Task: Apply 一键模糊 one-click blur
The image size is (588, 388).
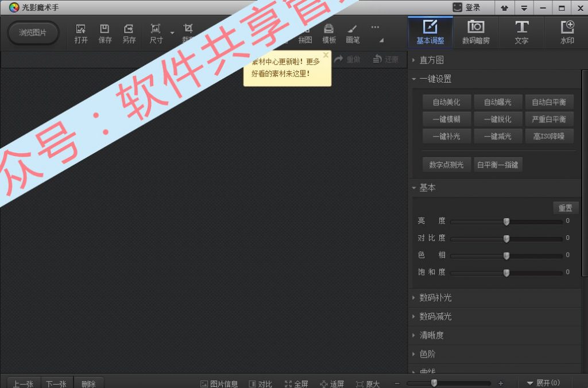Action: coord(446,119)
